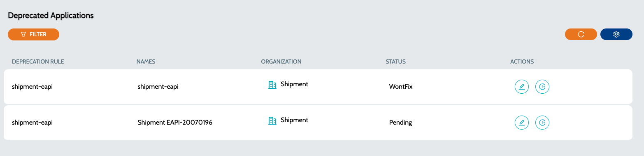Viewport: 644px width, 156px height.
Task: Click Shipment organization in the Pending row
Action: click(294, 120)
